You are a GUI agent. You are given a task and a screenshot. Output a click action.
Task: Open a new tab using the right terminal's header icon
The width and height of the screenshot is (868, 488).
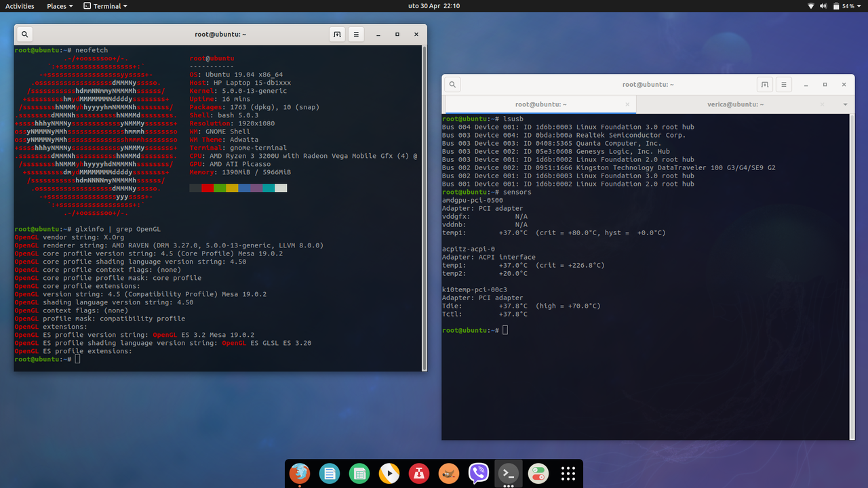coord(764,84)
